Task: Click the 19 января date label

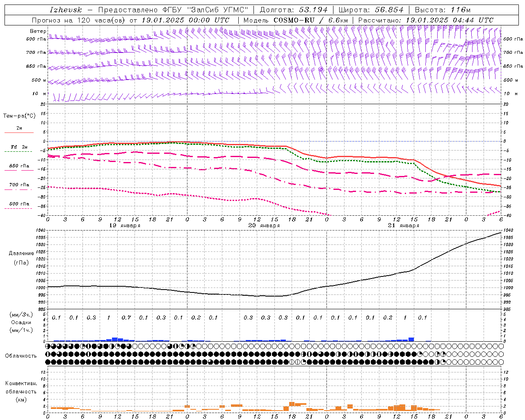Action: click(x=125, y=226)
